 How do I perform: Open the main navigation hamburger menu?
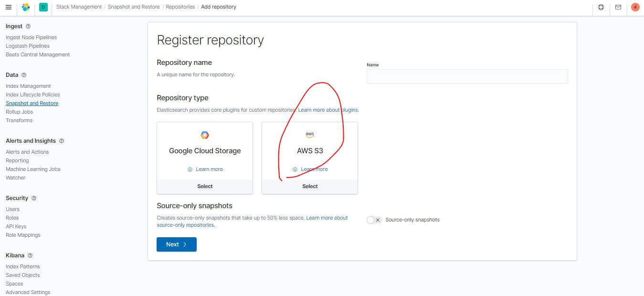[8, 7]
